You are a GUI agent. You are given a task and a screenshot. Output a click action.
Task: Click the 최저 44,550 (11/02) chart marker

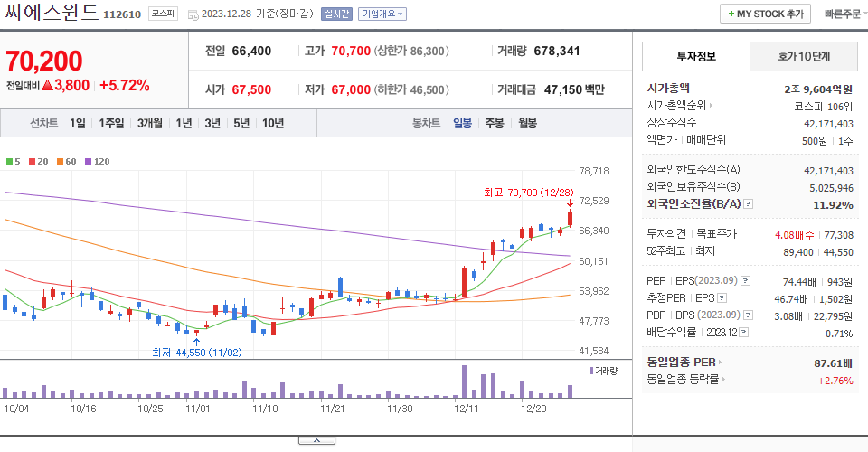click(196, 353)
